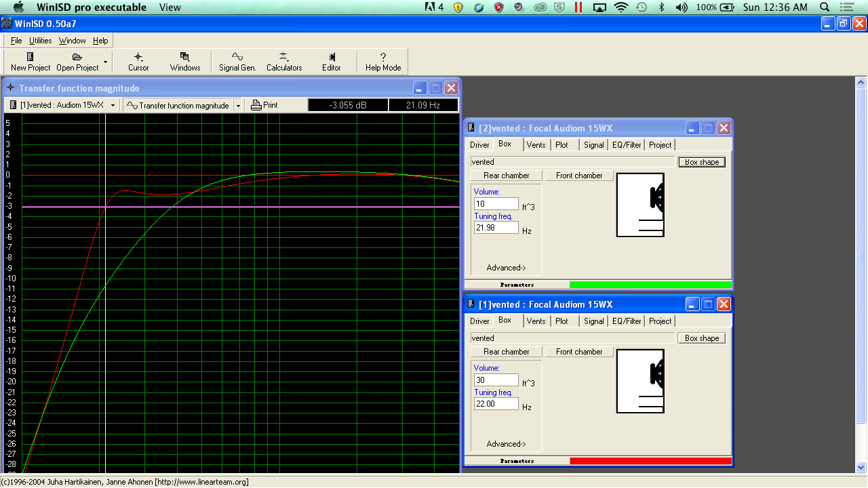Open the macOS Wi-Fi status menu
Viewport: 868px width, 488px height.
click(620, 7)
